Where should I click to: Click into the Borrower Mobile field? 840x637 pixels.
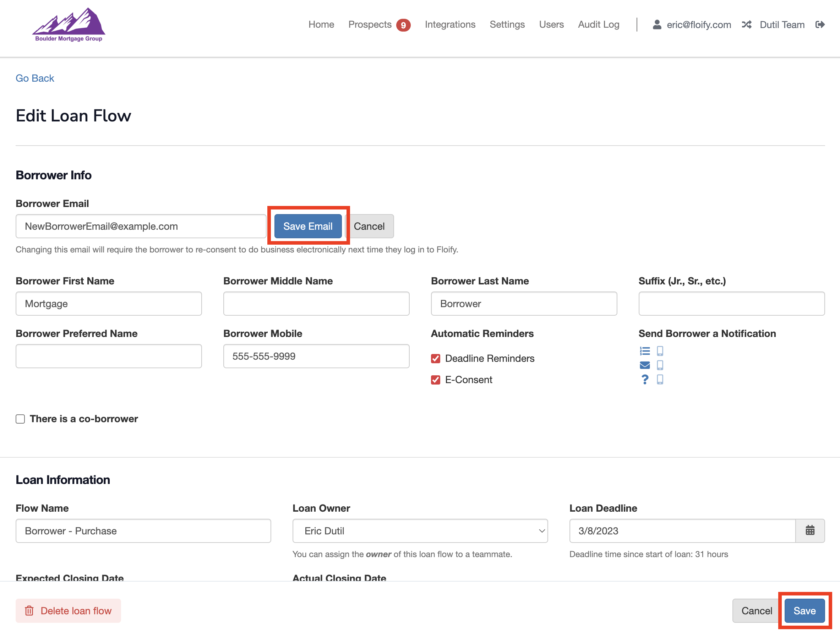coord(316,356)
